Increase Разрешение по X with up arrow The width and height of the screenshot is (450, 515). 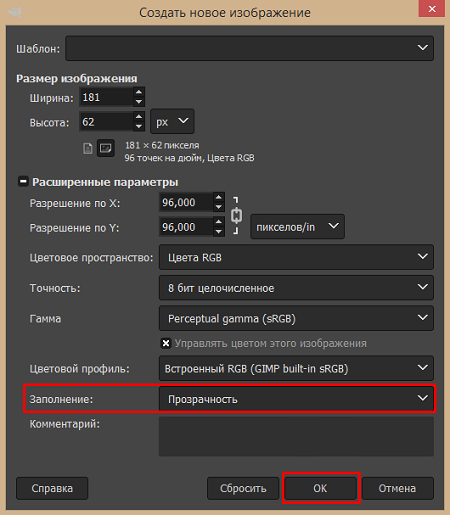[219, 197]
